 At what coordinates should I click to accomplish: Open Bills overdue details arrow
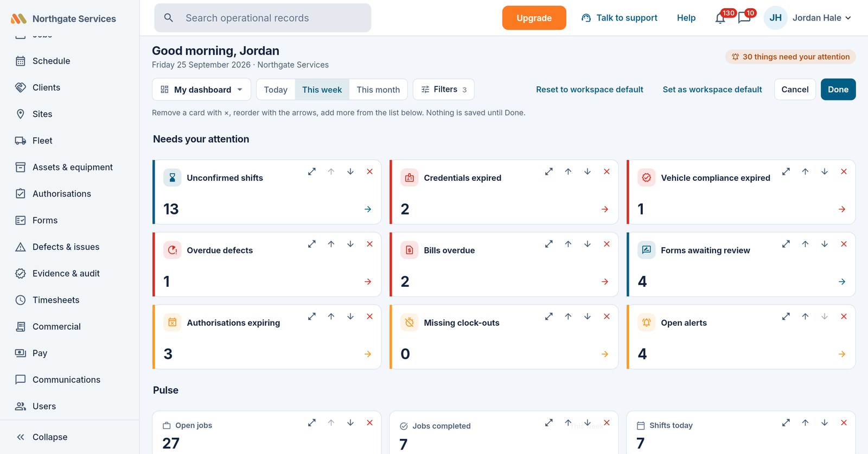pos(605,282)
